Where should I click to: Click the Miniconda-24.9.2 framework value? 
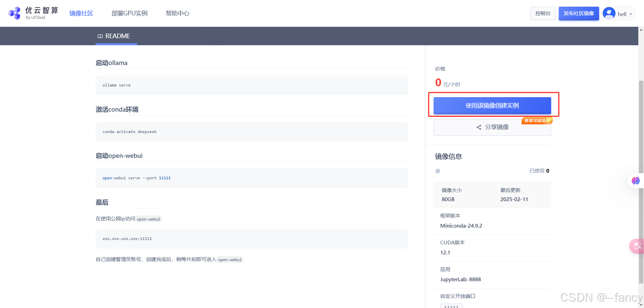[x=461, y=226]
